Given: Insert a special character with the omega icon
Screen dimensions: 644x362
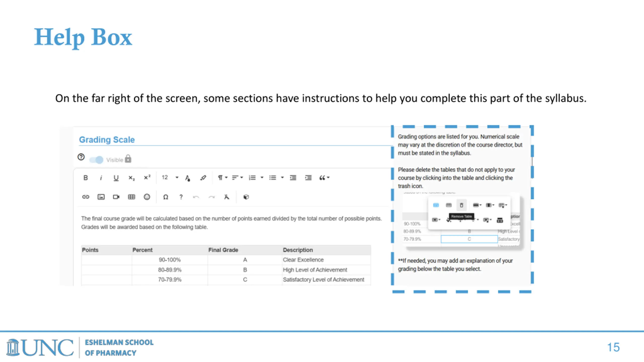Looking at the screenshot, I should [166, 197].
